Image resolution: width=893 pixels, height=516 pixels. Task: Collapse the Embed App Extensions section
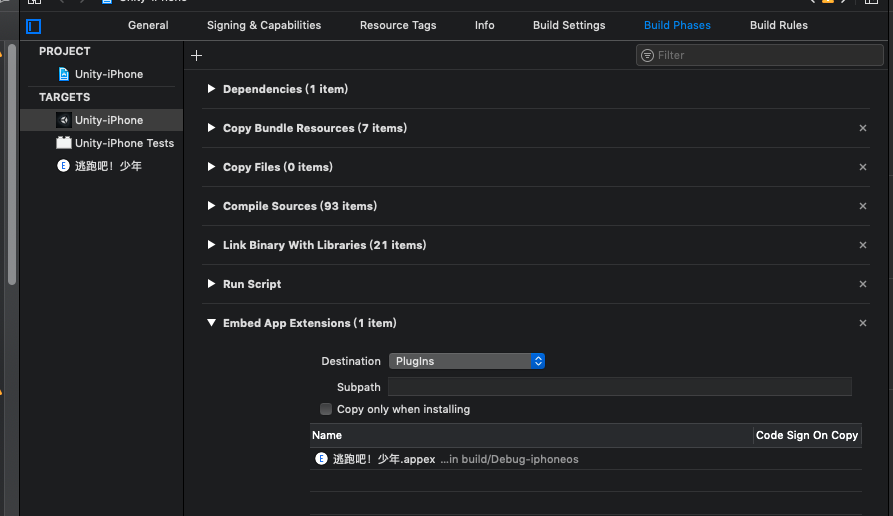[x=211, y=323]
